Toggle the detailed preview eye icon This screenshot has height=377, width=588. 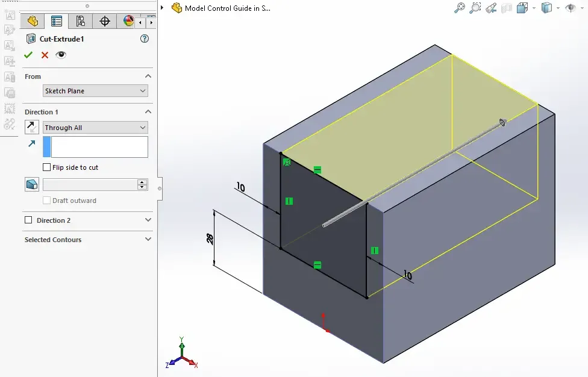(x=61, y=55)
